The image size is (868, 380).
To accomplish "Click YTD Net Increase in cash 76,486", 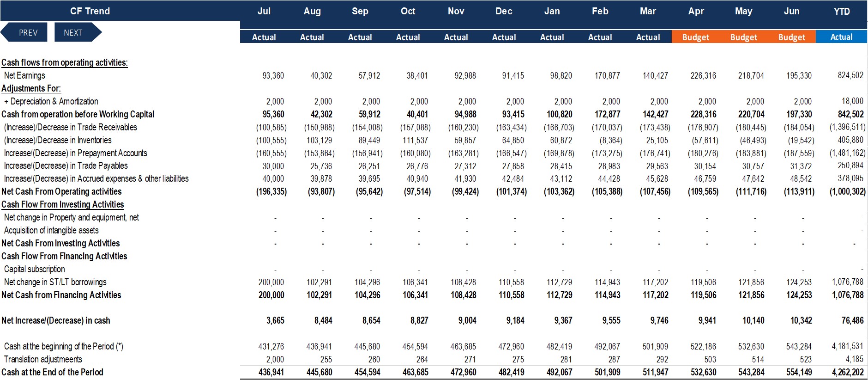I will tap(852, 320).
